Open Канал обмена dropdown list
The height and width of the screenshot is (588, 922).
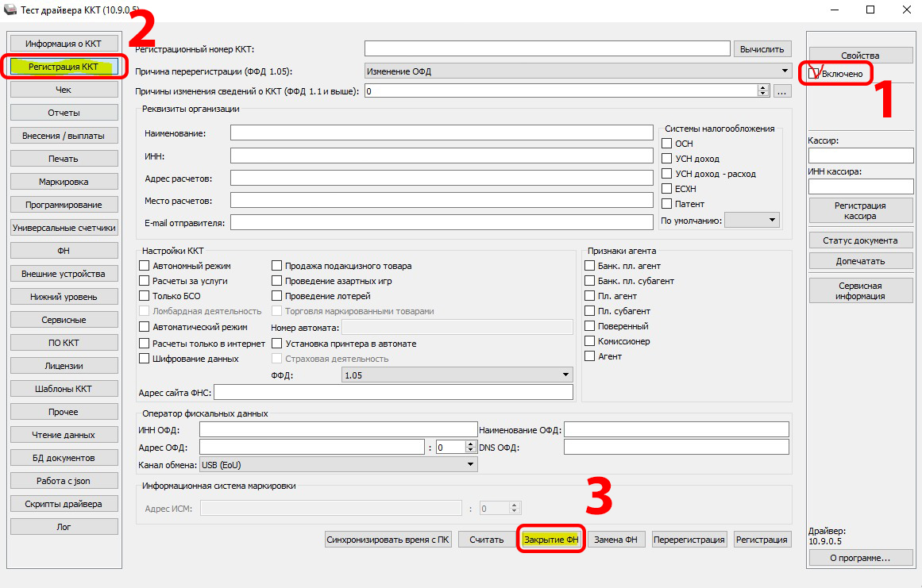pos(471,464)
